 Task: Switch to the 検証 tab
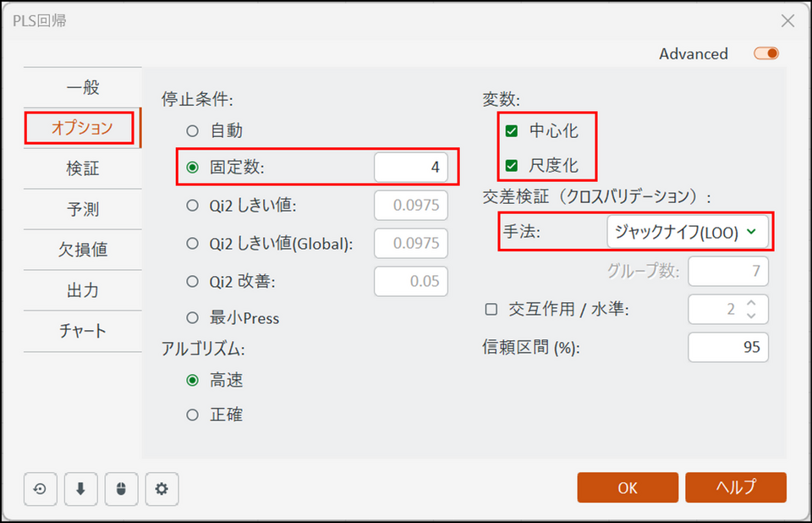pos(83,168)
